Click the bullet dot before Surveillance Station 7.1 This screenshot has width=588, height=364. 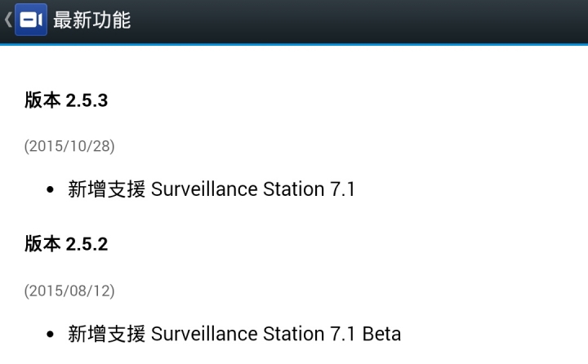point(51,189)
